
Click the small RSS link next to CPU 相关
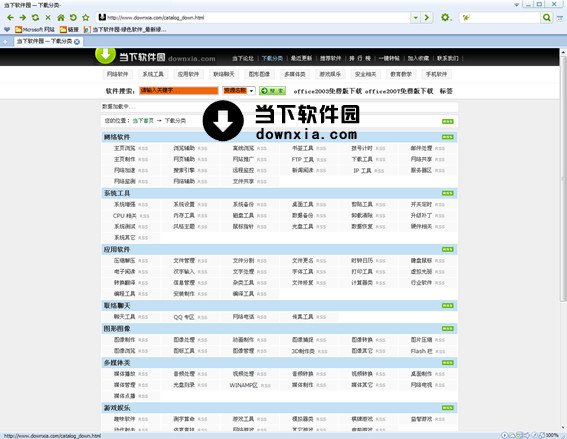(x=144, y=216)
